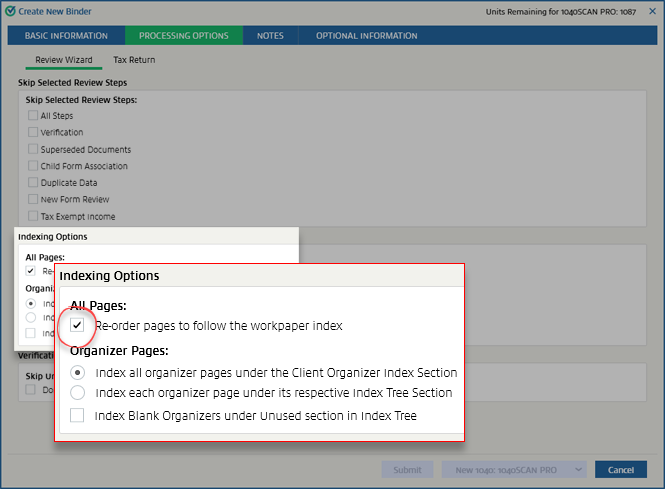
Task: Enable the Duplicate Data checkbox
Action: (33, 183)
